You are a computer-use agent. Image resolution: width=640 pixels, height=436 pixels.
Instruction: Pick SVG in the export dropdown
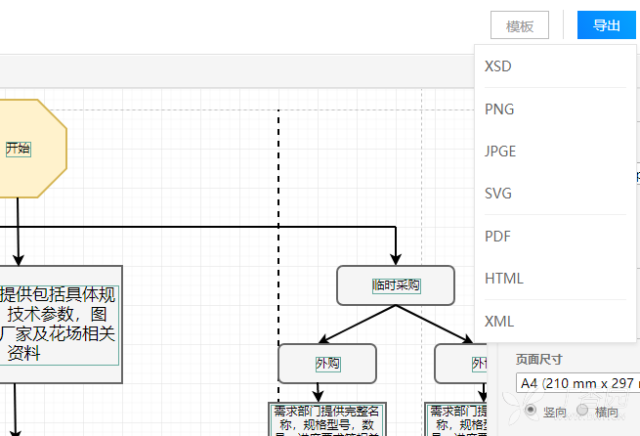(499, 193)
